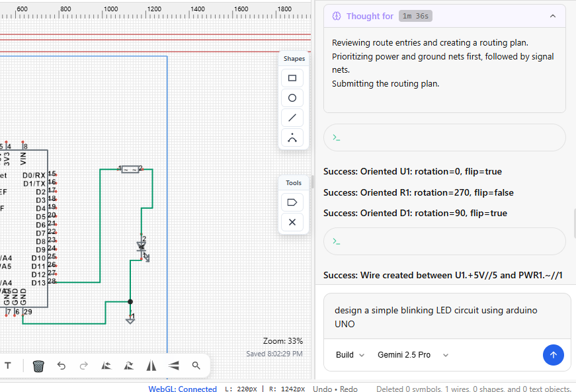Open the label tag tool in Tools panel
Screen dimensions: 576x392
pyautogui.click(x=292, y=202)
